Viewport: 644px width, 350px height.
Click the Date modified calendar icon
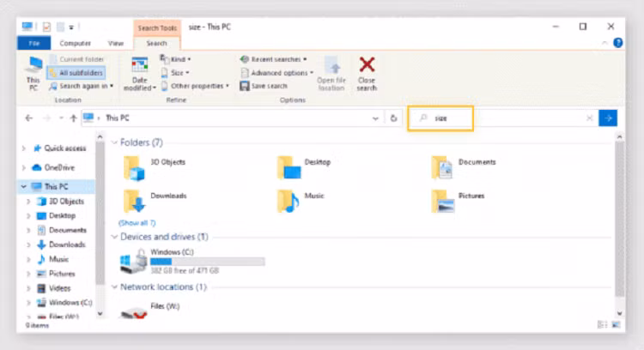139,65
